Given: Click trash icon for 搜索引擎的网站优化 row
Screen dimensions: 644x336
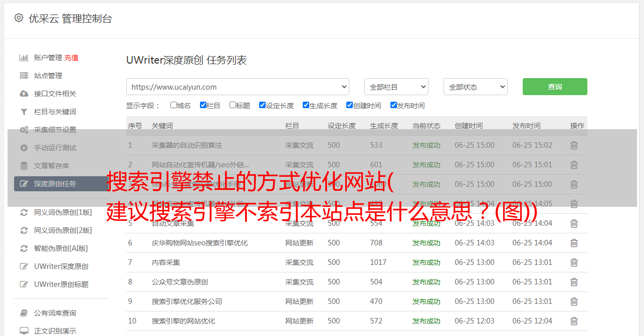Looking at the screenshot, I should [x=574, y=321].
